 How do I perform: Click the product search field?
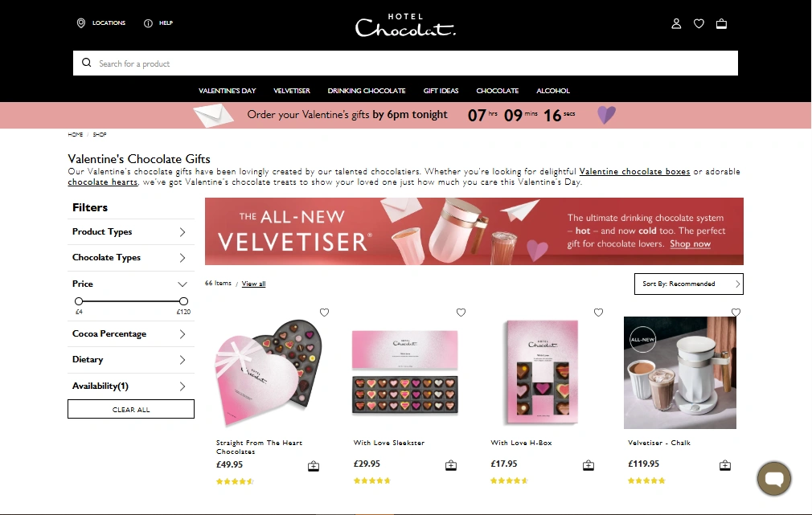pos(405,63)
